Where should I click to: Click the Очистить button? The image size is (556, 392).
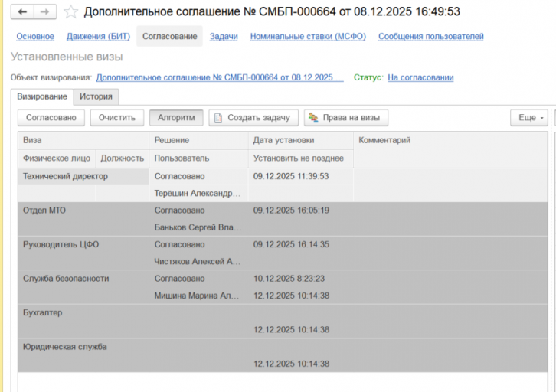[117, 118]
